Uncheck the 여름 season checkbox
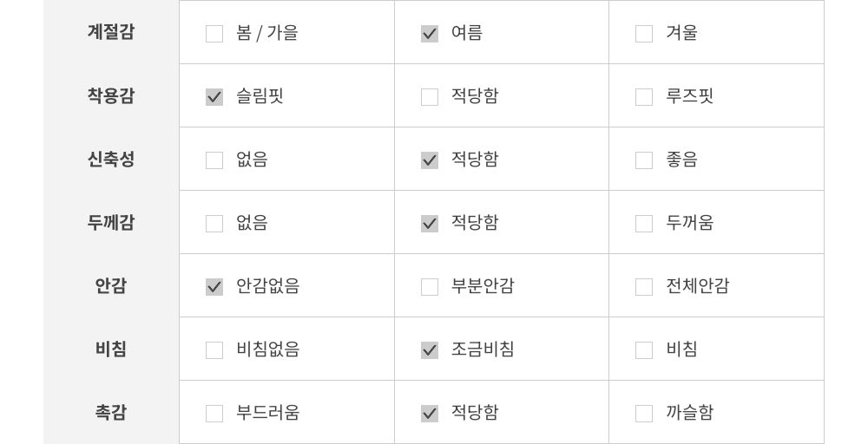868x444 pixels. 430,34
